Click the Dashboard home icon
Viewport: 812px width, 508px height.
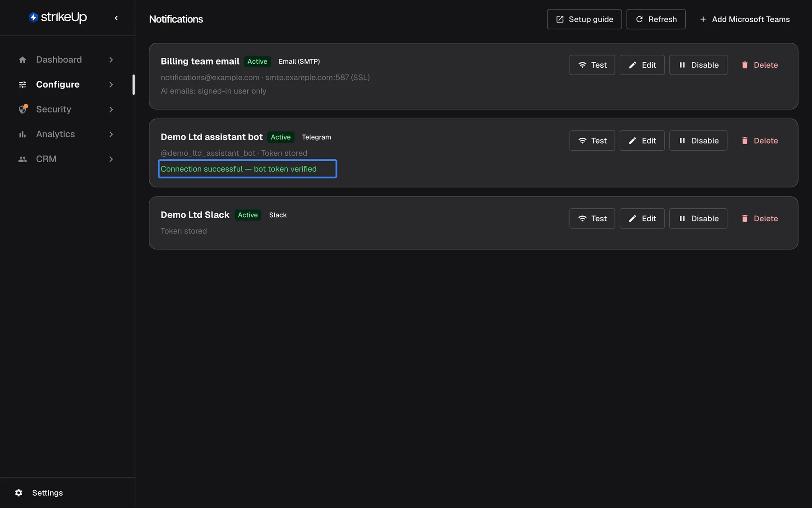coord(23,60)
